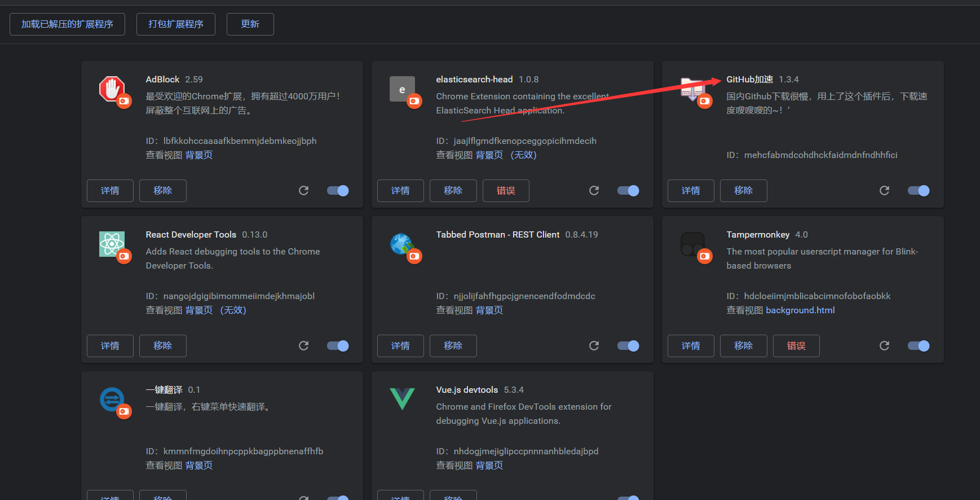
Task: Click 移除 for elasticsearch-head
Action: point(453,191)
